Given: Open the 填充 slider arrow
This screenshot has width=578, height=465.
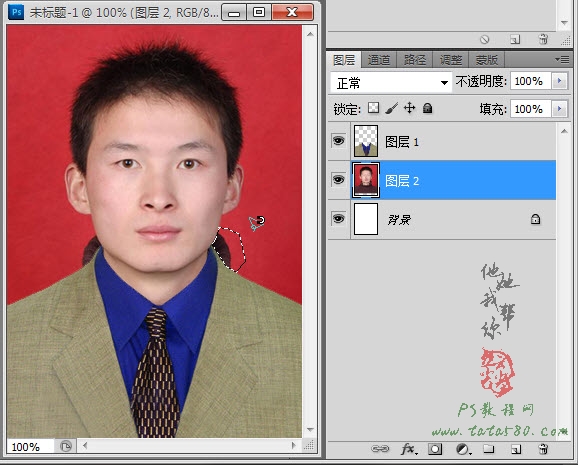Looking at the screenshot, I should pyautogui.click(x=560, y=109).
